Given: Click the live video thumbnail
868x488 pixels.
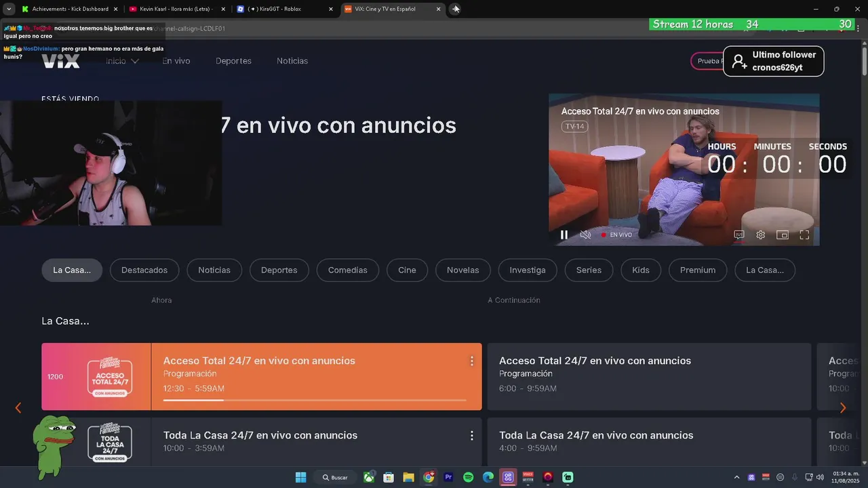Looking at the screenshot, I should pos(684,169).
